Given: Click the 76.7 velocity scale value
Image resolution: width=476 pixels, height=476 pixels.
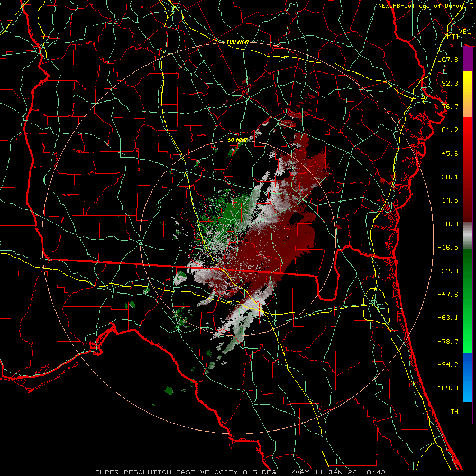Looking at the screenshot, I should point(450,106).
